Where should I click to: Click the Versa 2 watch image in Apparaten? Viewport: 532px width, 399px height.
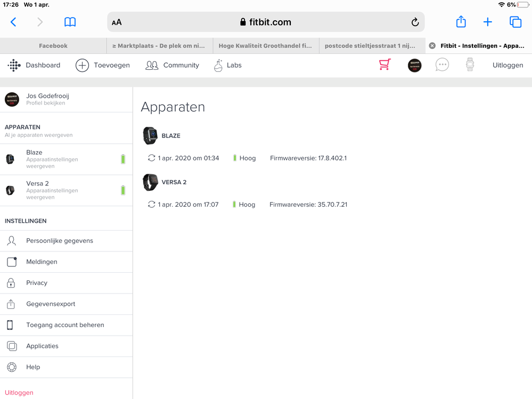(x=150, y=182)
